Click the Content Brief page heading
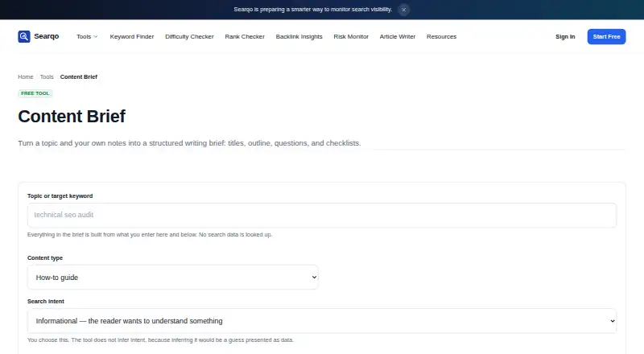This screenshot has height=354, width=644. click(72, 116)
